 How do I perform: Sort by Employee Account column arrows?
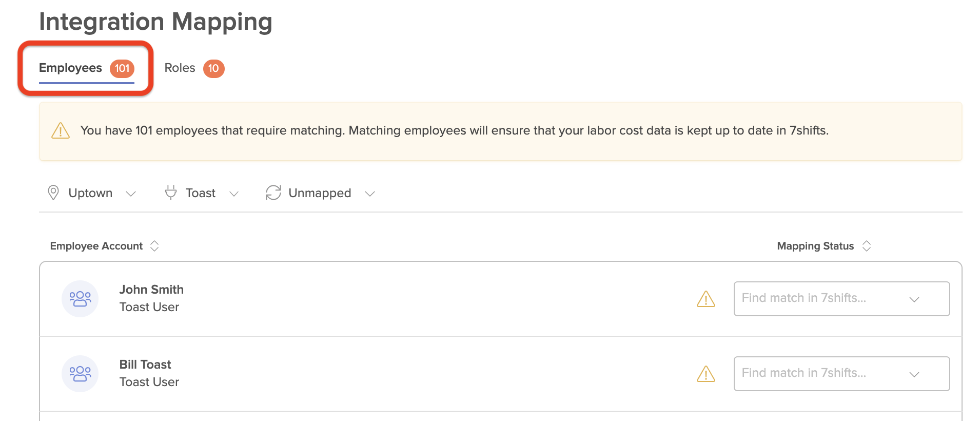(154, 246)
